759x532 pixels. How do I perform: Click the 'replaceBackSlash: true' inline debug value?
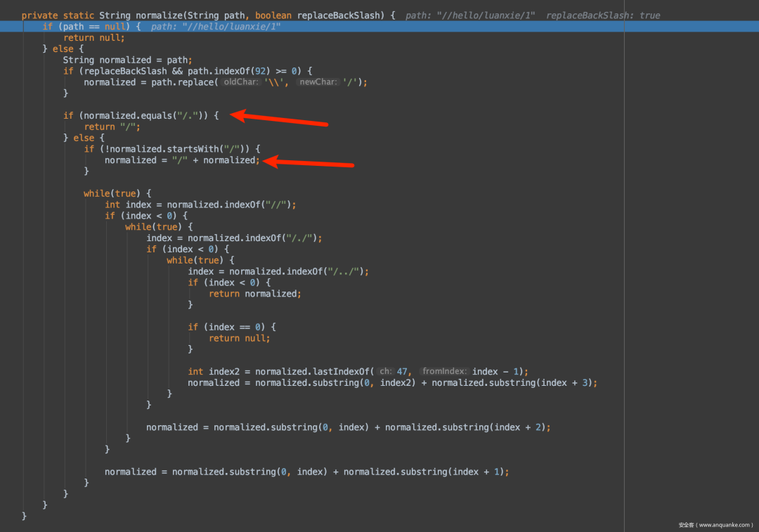point(602,15)
